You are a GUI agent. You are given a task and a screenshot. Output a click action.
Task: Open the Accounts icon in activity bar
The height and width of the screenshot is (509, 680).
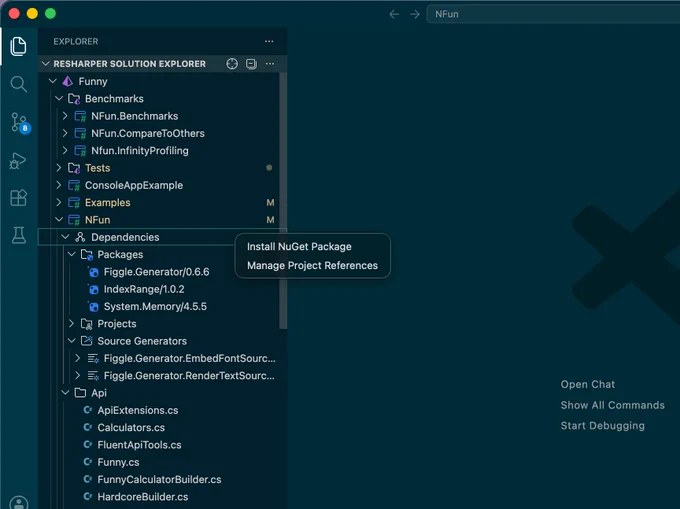18,502
